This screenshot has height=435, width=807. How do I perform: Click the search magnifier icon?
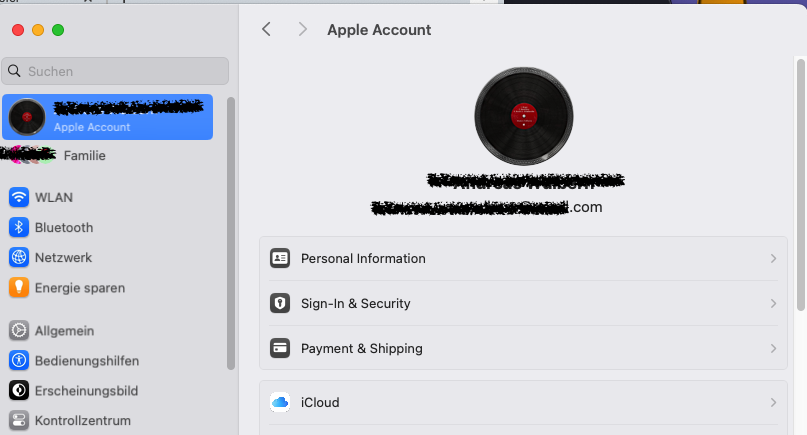tap(14, 71)
